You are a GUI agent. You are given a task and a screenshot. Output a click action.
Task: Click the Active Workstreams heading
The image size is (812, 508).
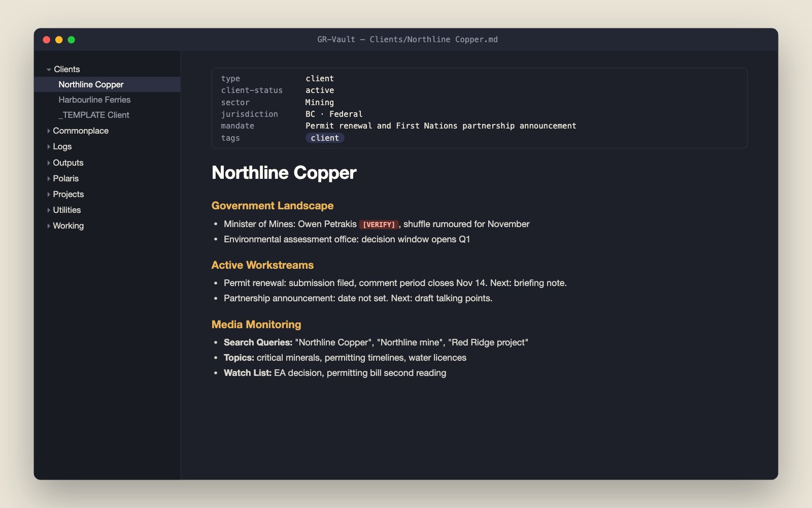[x=262, y=265]
